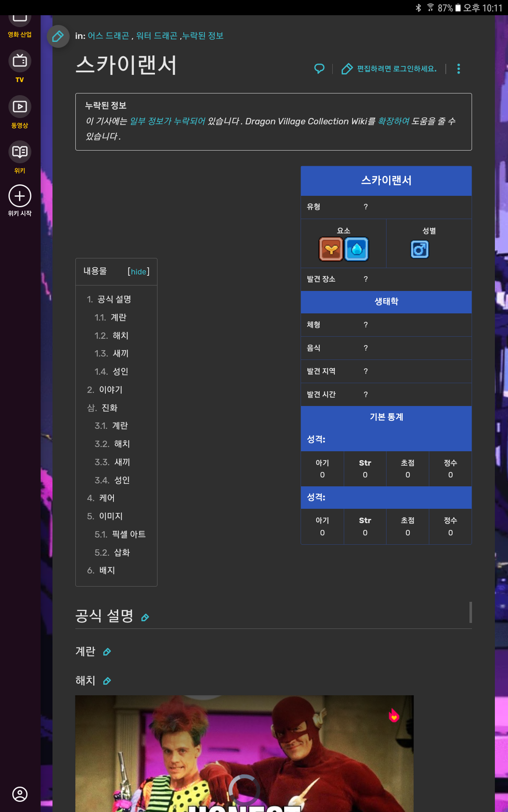Click 편집하려면 로그인하세요 link
The height and width of the screenshot is (812, 508).
[x=396, y=69]
